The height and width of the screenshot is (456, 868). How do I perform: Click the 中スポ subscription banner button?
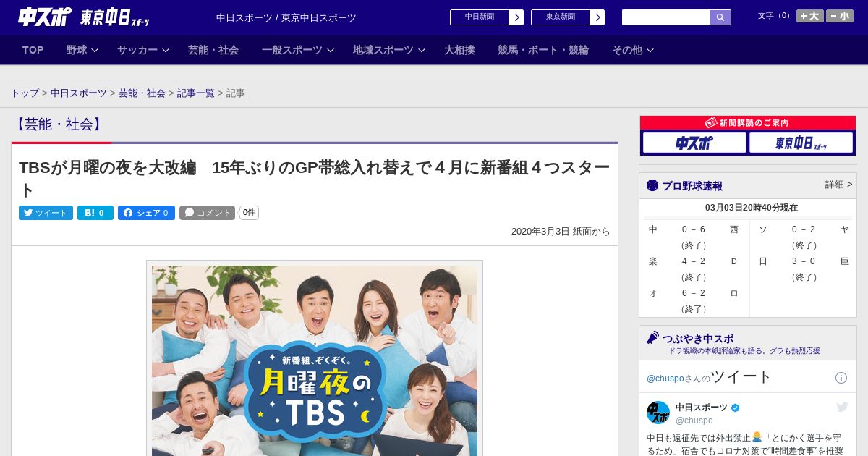(x=694, y=143)
